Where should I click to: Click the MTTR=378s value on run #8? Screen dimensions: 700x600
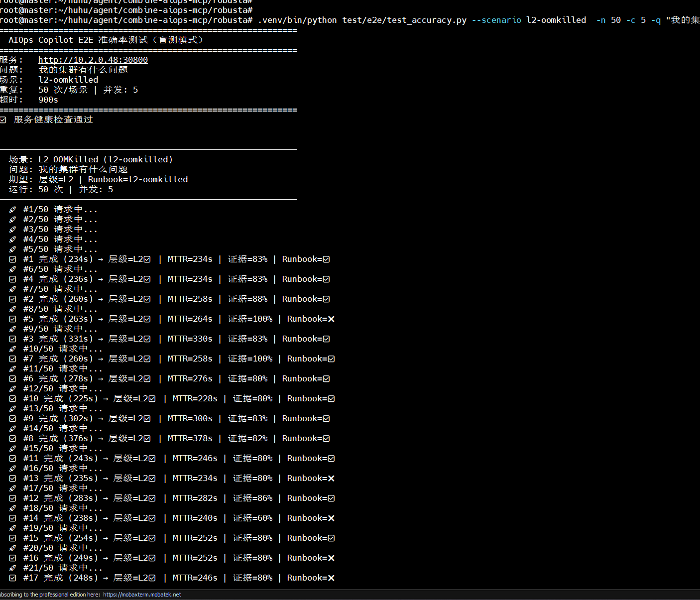click(190, 439)
